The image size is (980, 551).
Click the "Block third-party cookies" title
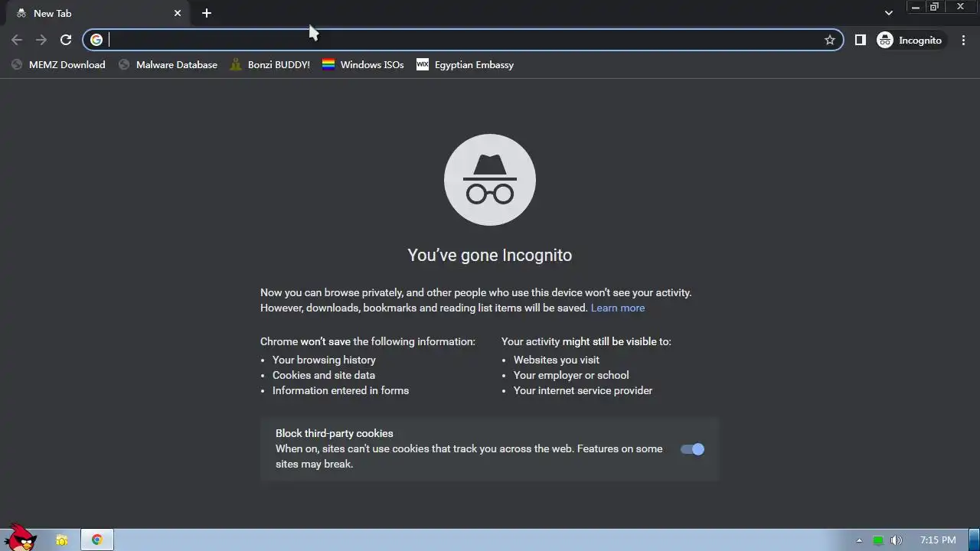click(x=335, y=433)
